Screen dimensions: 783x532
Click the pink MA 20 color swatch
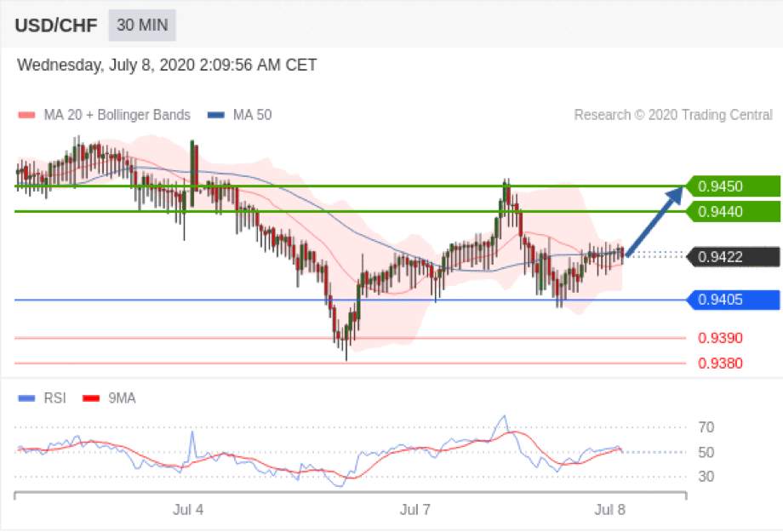(x=26, y=116)
